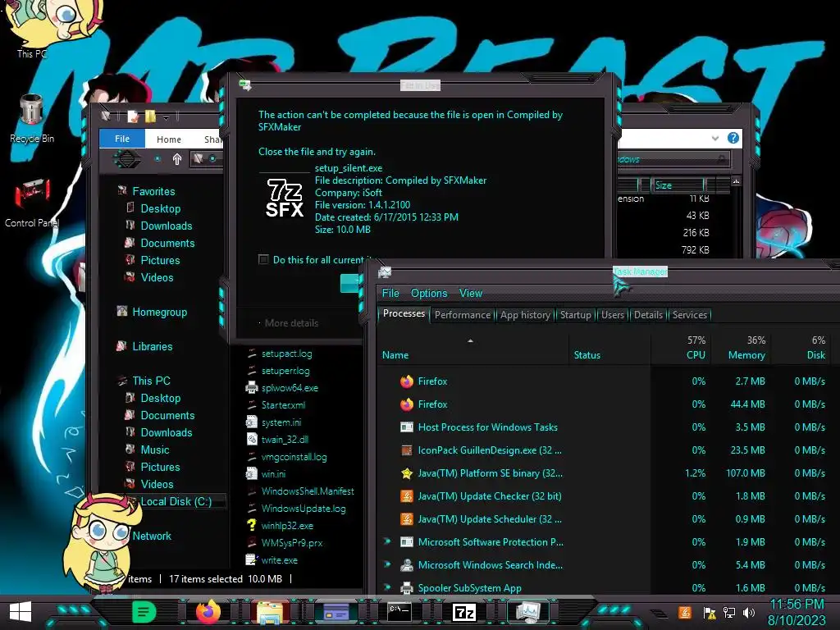
Task: Select Network in Explorer navigation pane
Action: click(x=152, y=536)
